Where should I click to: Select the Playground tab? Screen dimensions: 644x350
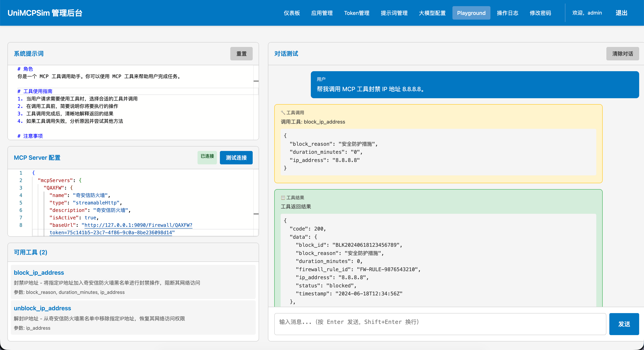coord(471,13)
